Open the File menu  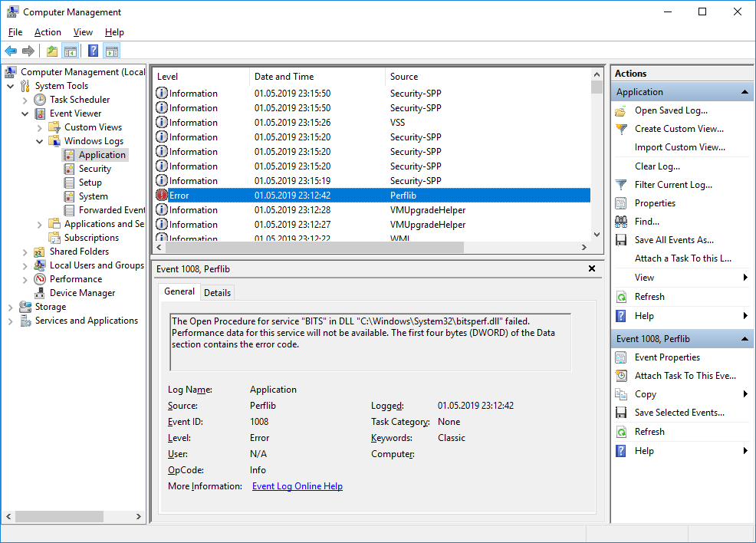click(x=15, y=32)
